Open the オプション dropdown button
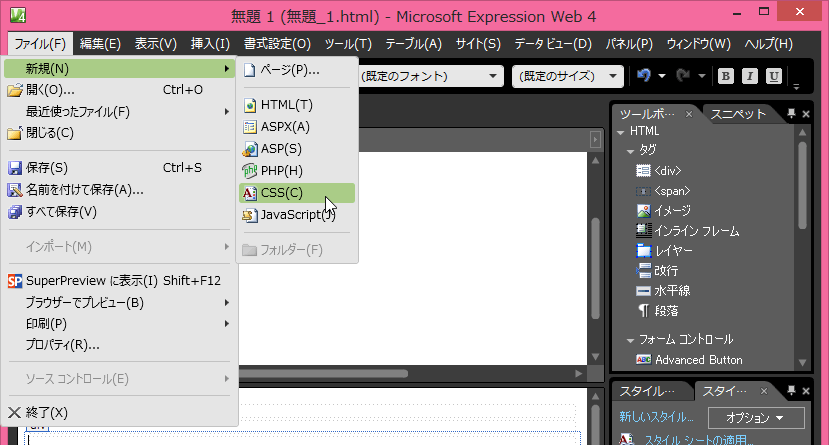The height and width of the screenshot is (445, 829). point(756,418)
